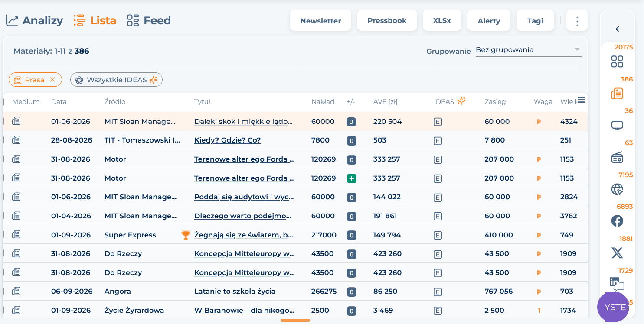Click source 'Super Express' cell
This screenshot has height=324, width=644.
(x=130, y=235)
